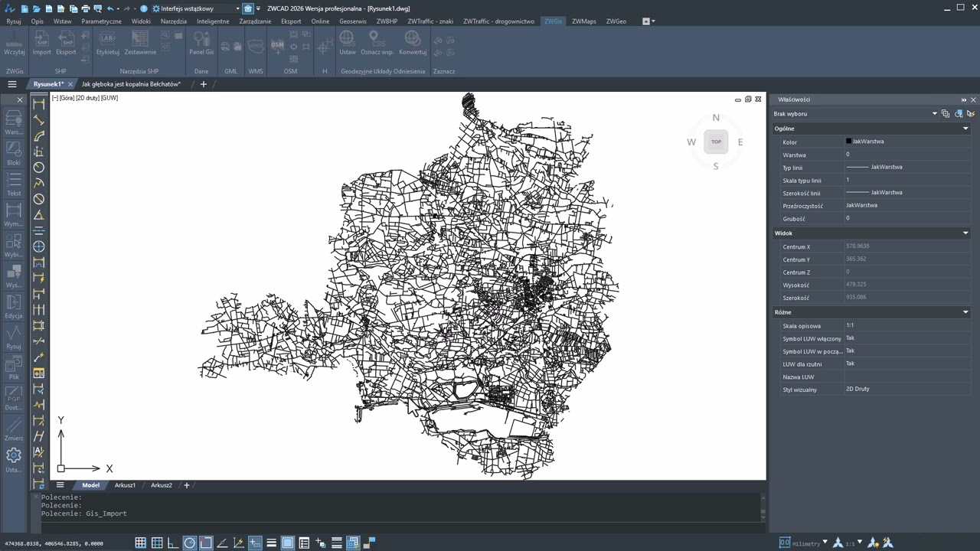Switch to the ZWMaps ribbon tab
This screenshot has width=980, height=551.
click(583, 21)
